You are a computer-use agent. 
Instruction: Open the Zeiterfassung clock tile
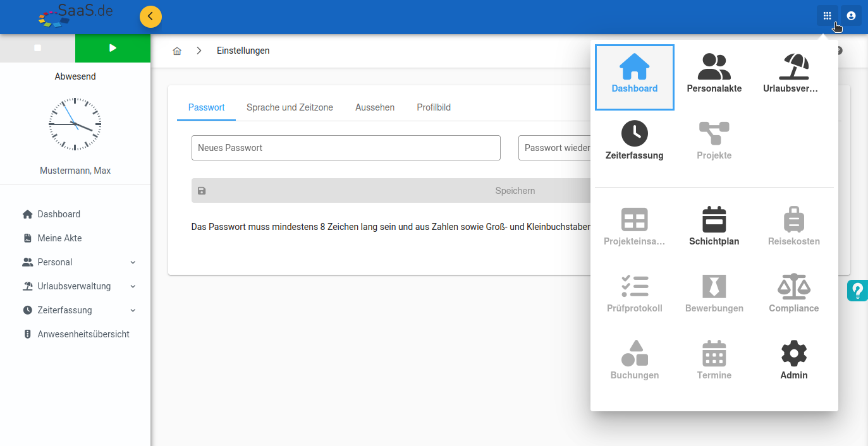pos(634,141)
